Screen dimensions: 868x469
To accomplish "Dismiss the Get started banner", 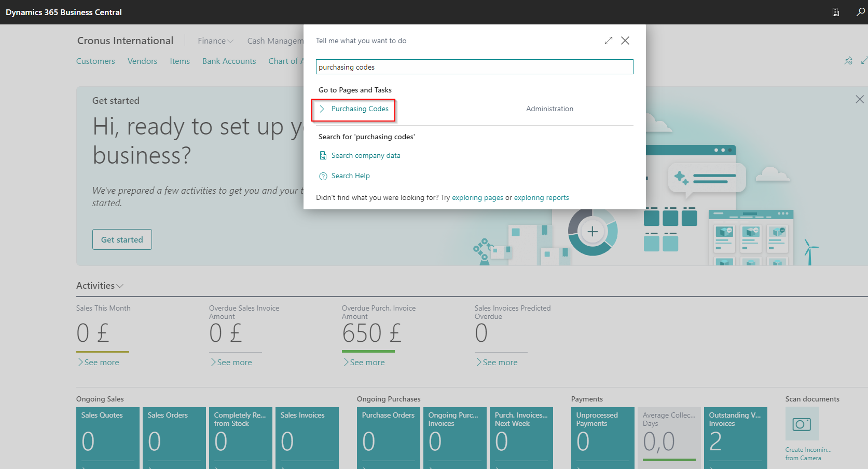I will pos(860,99).
